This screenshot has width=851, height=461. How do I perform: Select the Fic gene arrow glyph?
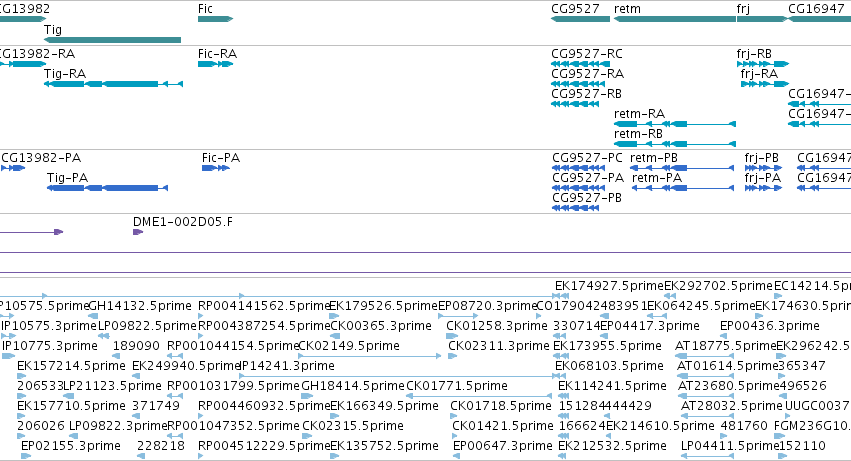[x=215, y=19]
